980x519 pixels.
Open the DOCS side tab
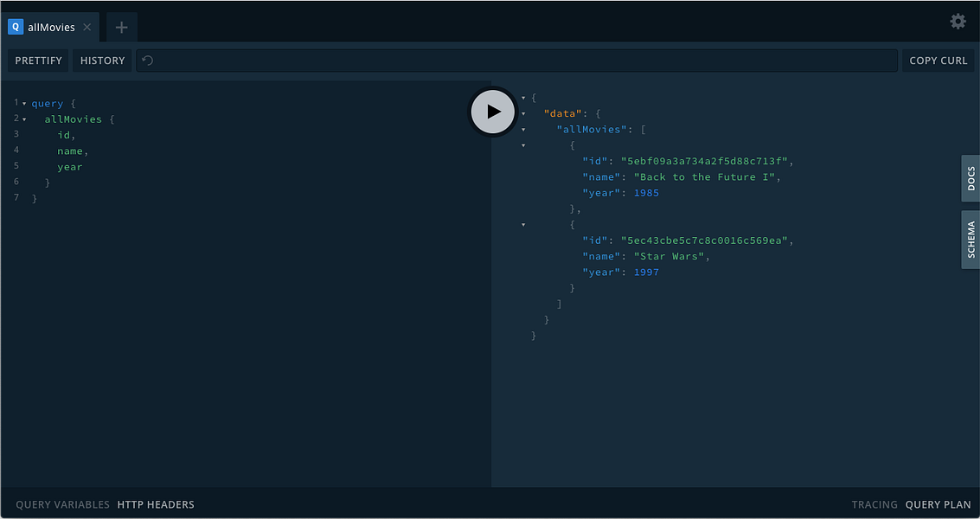970,178
